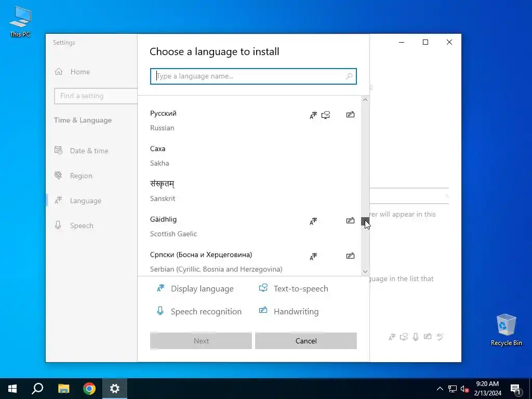The height and width of the screenshot is (399, 532).
Task: Click the Region globe icon
Action: pos(58,175)
